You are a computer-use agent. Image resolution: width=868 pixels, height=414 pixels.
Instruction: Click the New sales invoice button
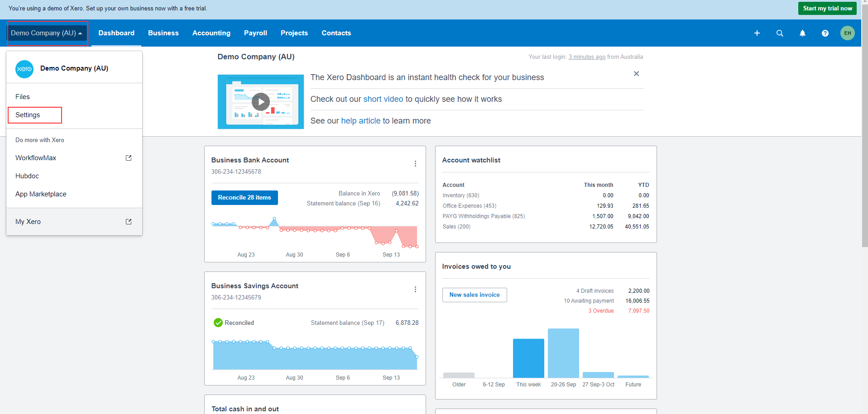[x=475, y=295]
